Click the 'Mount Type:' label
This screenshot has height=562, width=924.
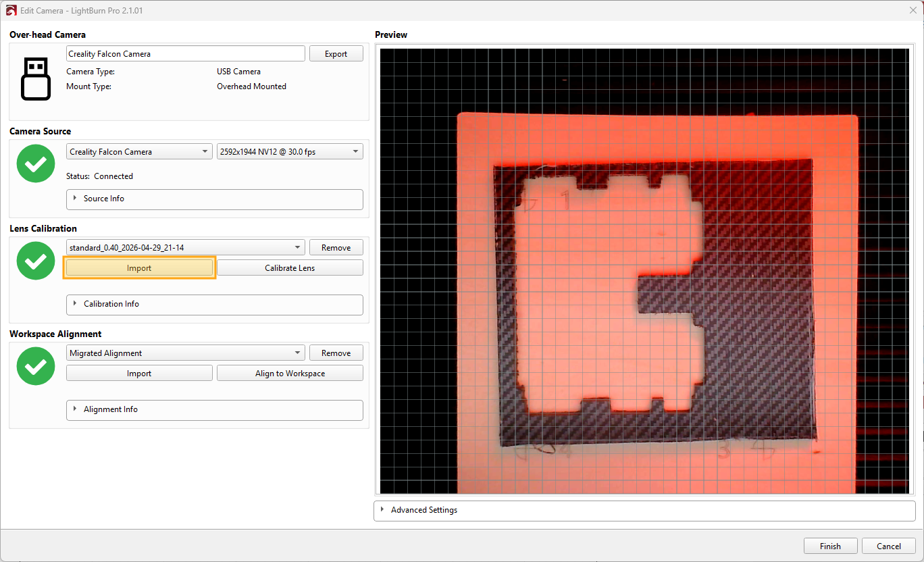[88, 86]
